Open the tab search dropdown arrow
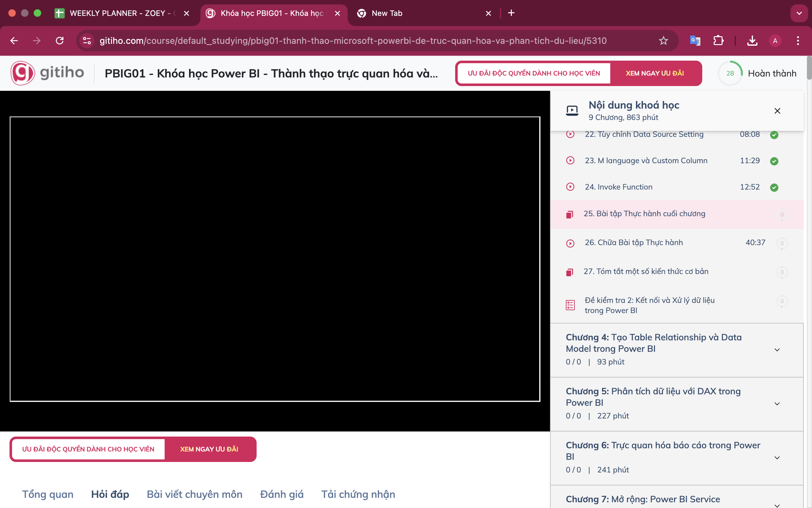The width and height of the screenshot is (812, 508). (799, 13)
